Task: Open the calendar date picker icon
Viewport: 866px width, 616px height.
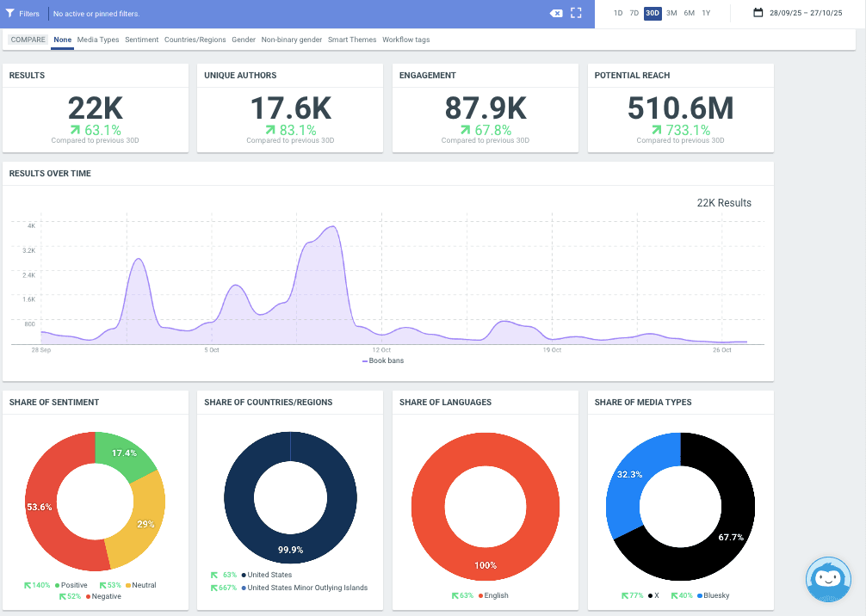Action: point(758,13)
